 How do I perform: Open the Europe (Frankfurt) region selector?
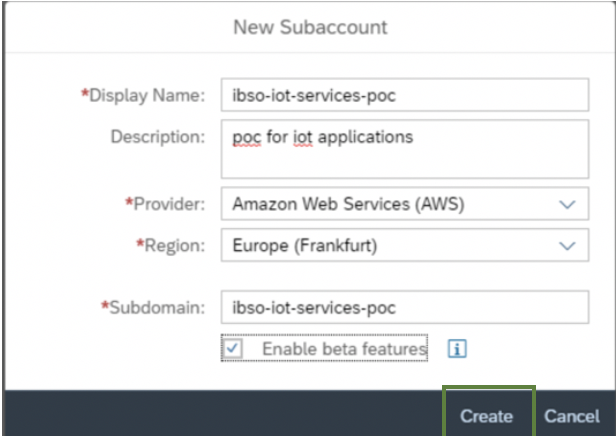point(405,245)
